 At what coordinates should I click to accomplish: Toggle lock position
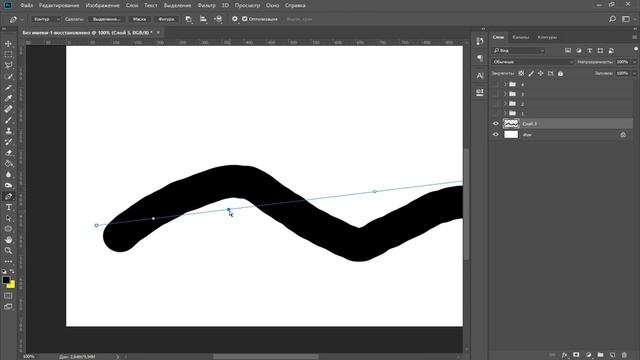click(541, 73)
